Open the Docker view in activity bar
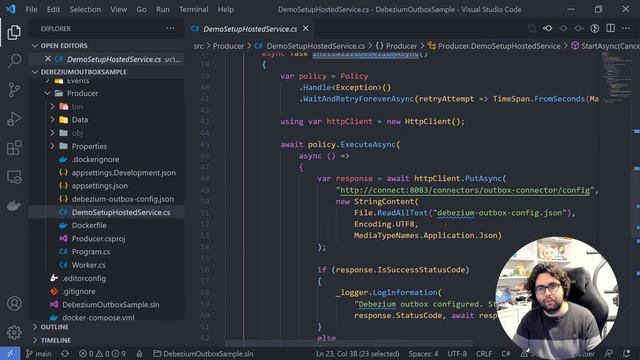This screenshot has width=640, height=360. coord(14,205)
